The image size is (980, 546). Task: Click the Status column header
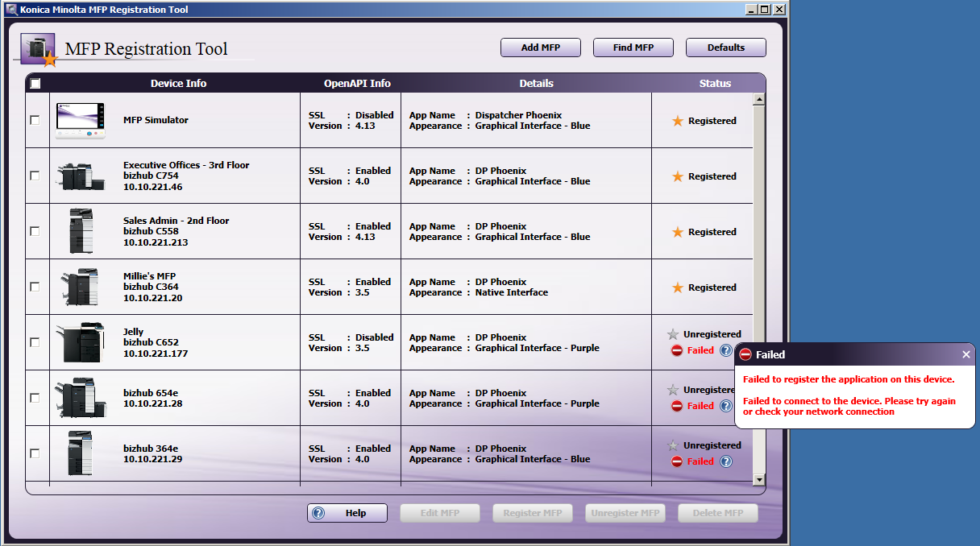[x=716, y=83]
